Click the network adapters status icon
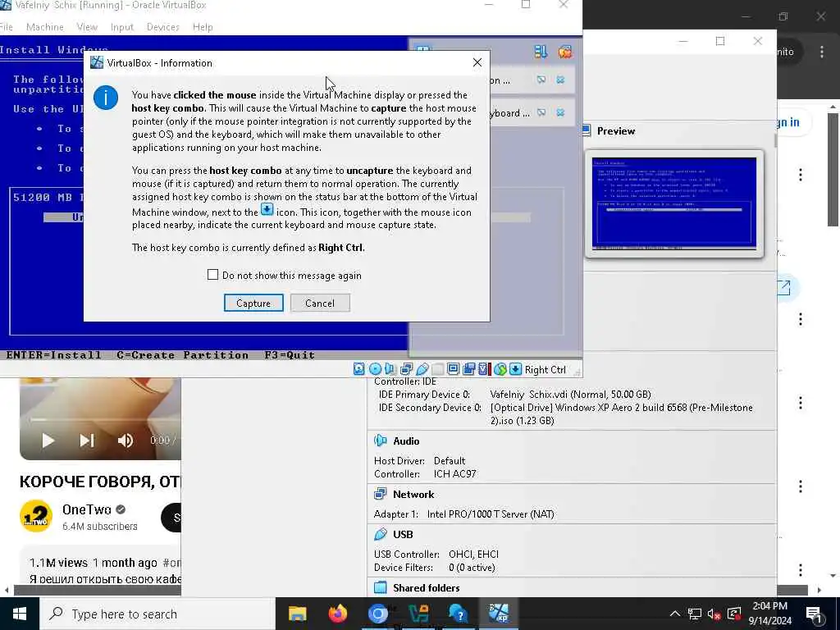840x630 pixels. [406, 369]
